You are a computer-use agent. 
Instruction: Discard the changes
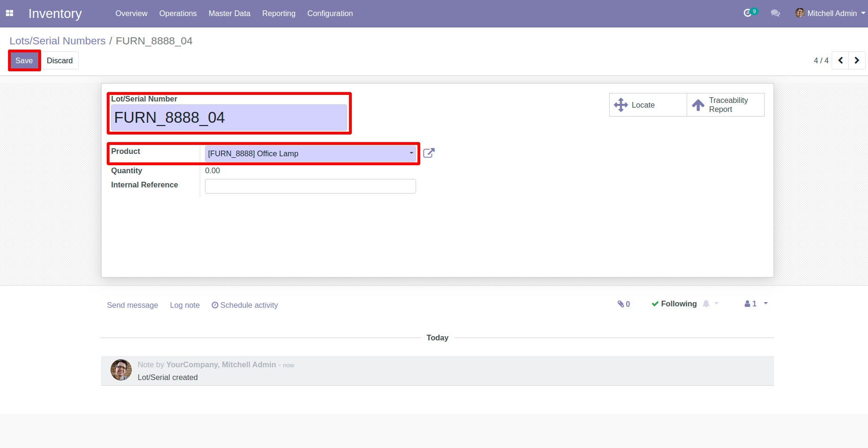click(x=60, y=60)
